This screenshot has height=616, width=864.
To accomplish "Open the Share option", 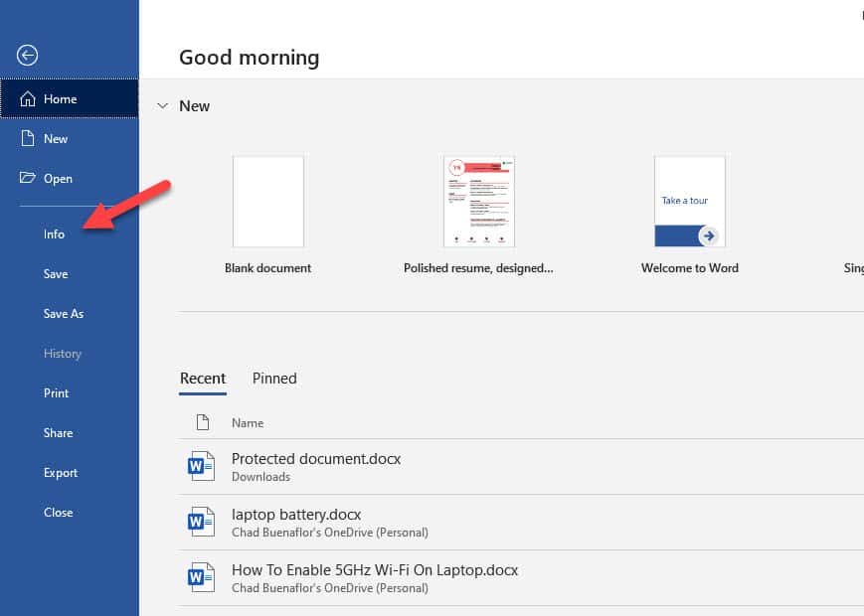I will click(58, 432).
